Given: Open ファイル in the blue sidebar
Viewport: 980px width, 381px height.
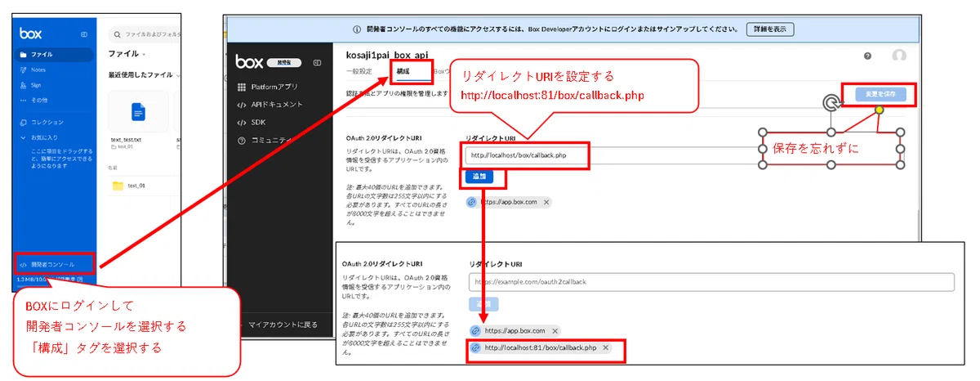Looking at the screenshot, I should (x=53, y=54).
